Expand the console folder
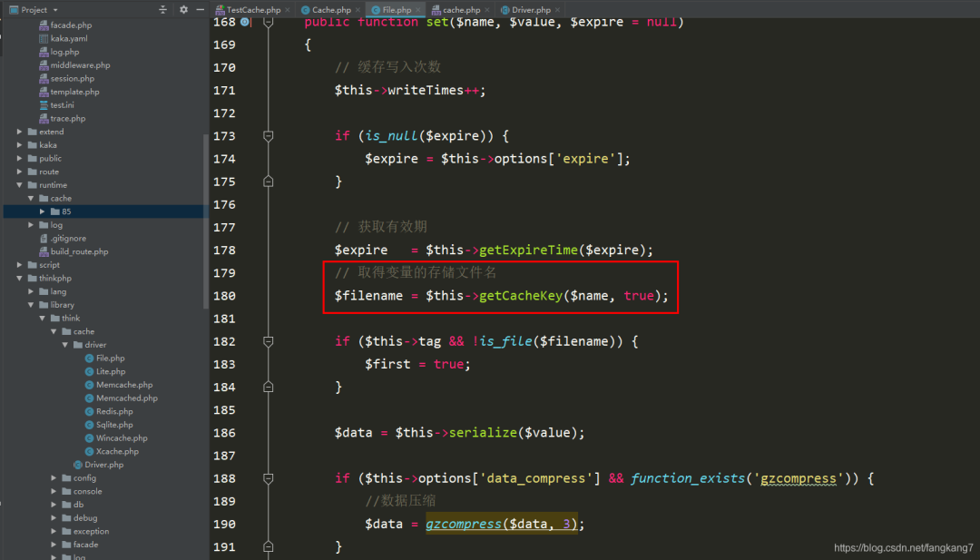Image resolution: width=980 pixels, height=560 pixels. pos(54,491)
